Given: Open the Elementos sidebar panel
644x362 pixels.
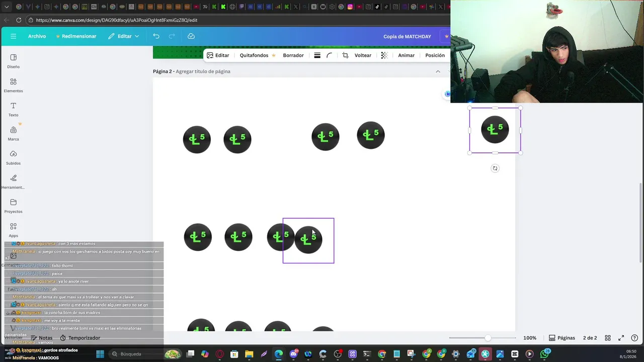Looking at the screenshot, I should [13, 85].
